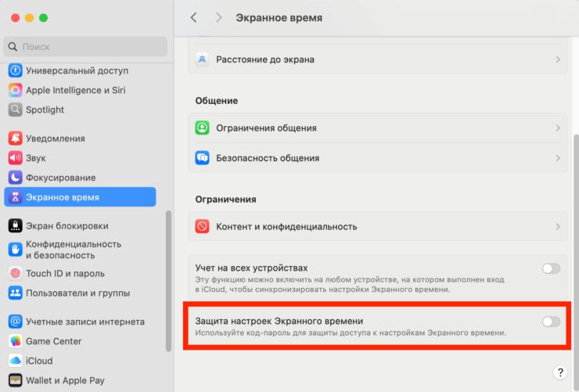The image size is (579, 392).
Task: Click the Контент и конфиденциальность restriction icon
Action: pos(203,227)
